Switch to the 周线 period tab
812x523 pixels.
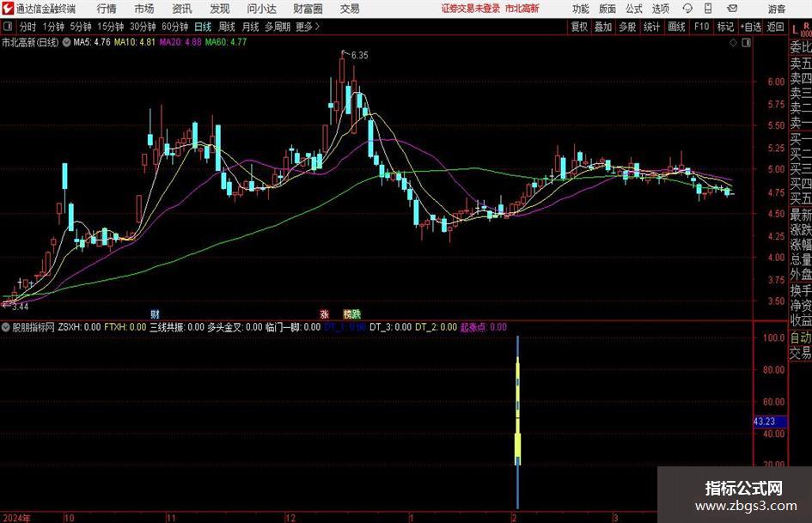tap(227, 27)
